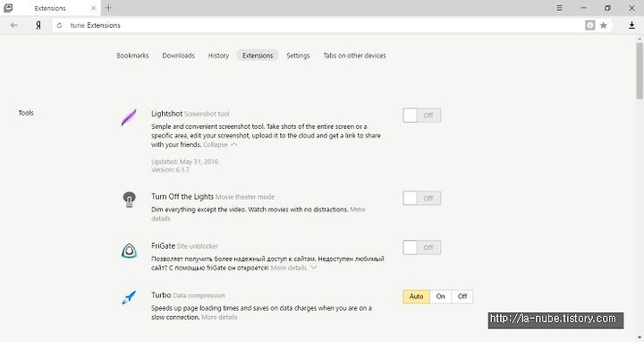This screenshot has width=644, height=342.
Task: Click the vertical page scrollbar thumb
Action: point(640,70)
